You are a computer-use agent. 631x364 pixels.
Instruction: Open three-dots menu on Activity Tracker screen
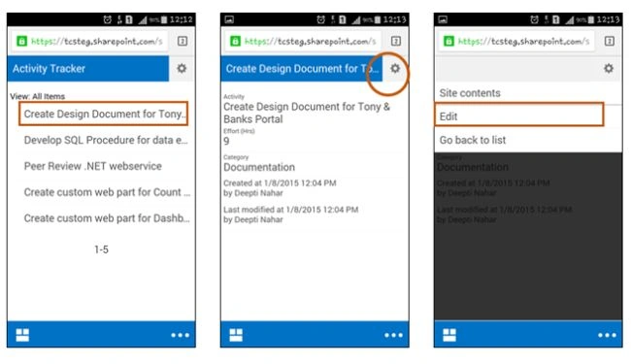pos(180,335)
